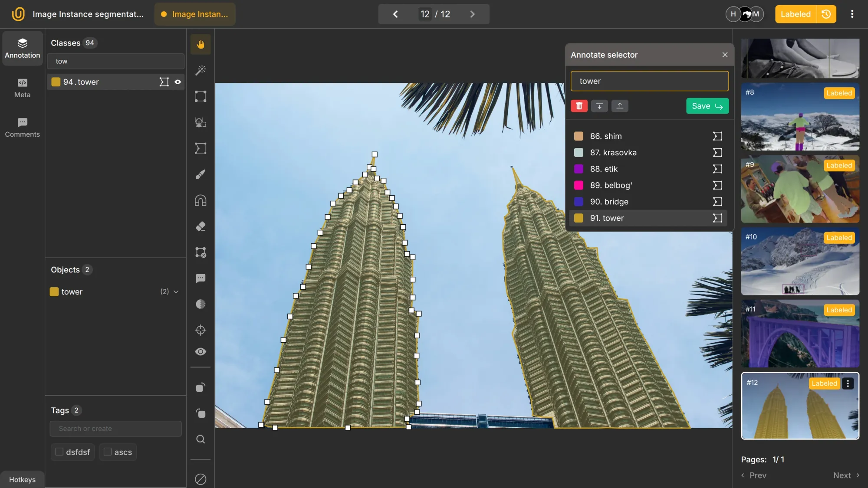The width and height of the screenshot is (868, 488).
Task: Toggle visibility of 94.tower class
Action: 178,82
